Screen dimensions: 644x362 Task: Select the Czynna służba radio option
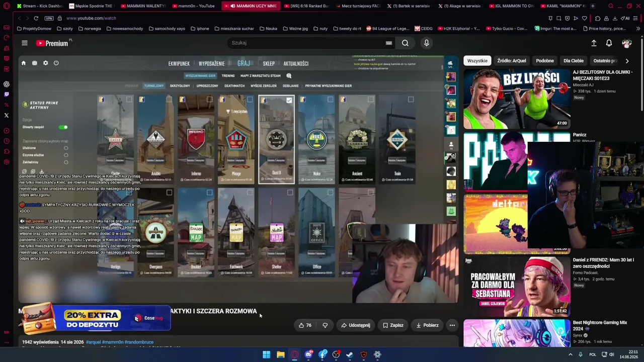click(x=66, y=155)
